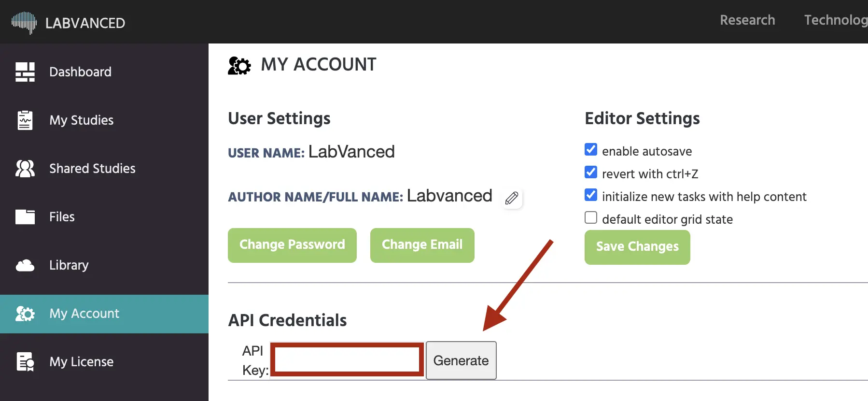Navigate to Files section

coord(104,217)
